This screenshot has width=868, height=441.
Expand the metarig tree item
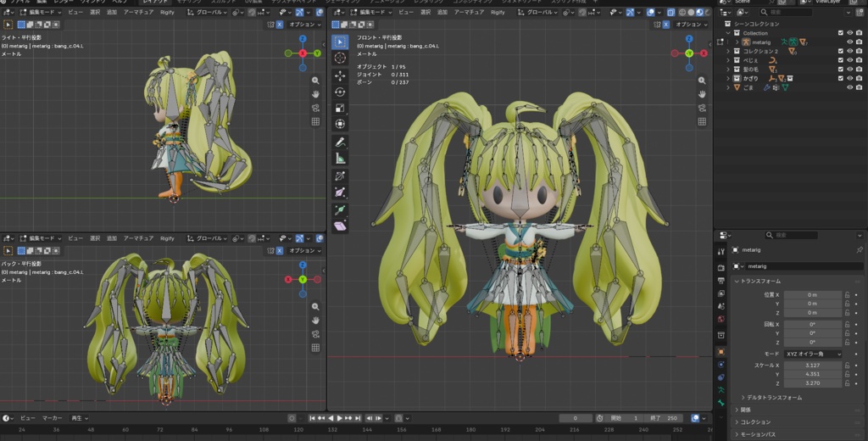click(737, 42)
